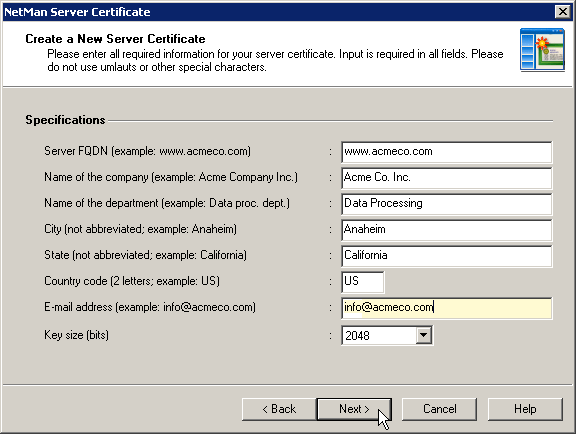This screenshot has height=434, width=576.
Task: Click the certificate wizard icon in header
Action: click(542, 50)
